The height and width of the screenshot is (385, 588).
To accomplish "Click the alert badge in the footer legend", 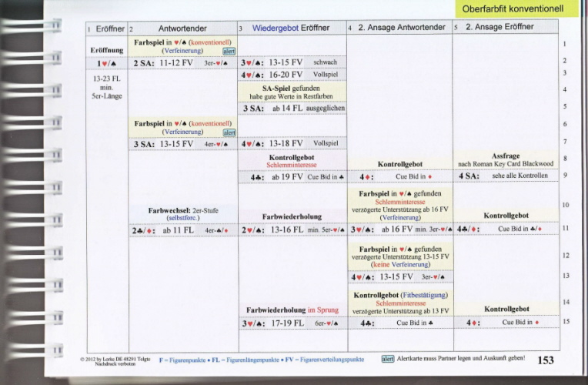I will click(388, 359).
